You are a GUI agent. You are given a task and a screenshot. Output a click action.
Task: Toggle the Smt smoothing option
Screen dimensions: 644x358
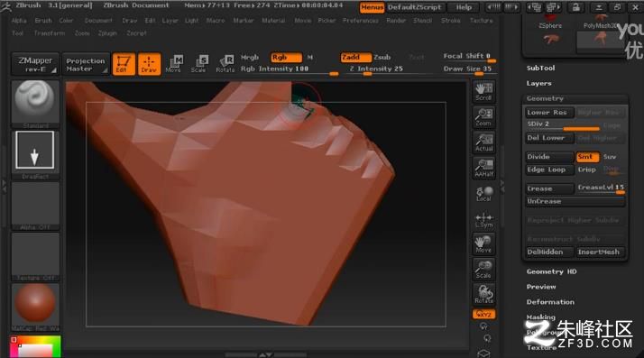(x=587, y=157)
